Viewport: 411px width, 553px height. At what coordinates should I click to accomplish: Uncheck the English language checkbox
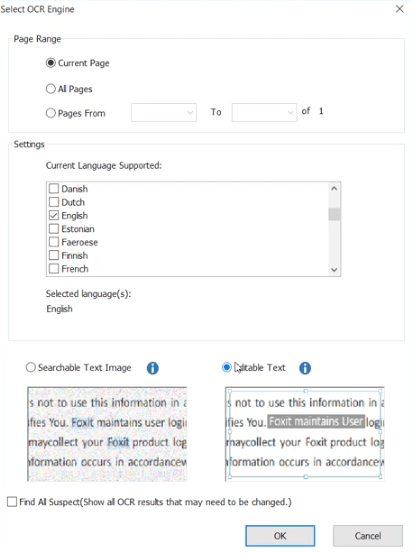54,215
